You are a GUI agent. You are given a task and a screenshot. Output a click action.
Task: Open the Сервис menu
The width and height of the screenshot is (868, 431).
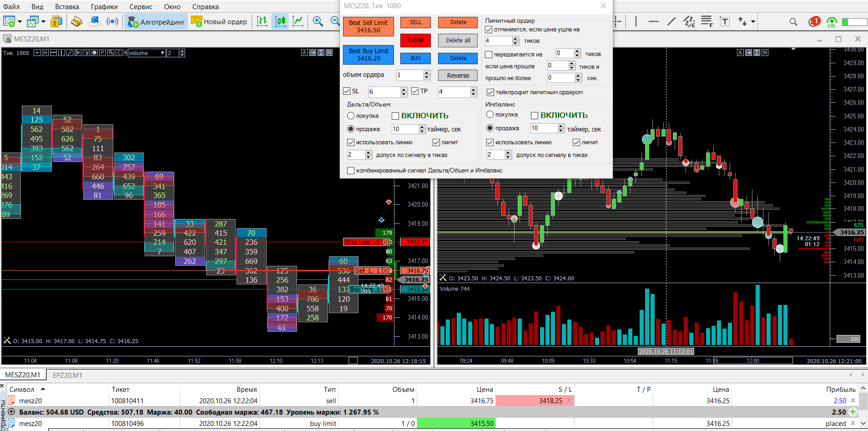(141, 7)
